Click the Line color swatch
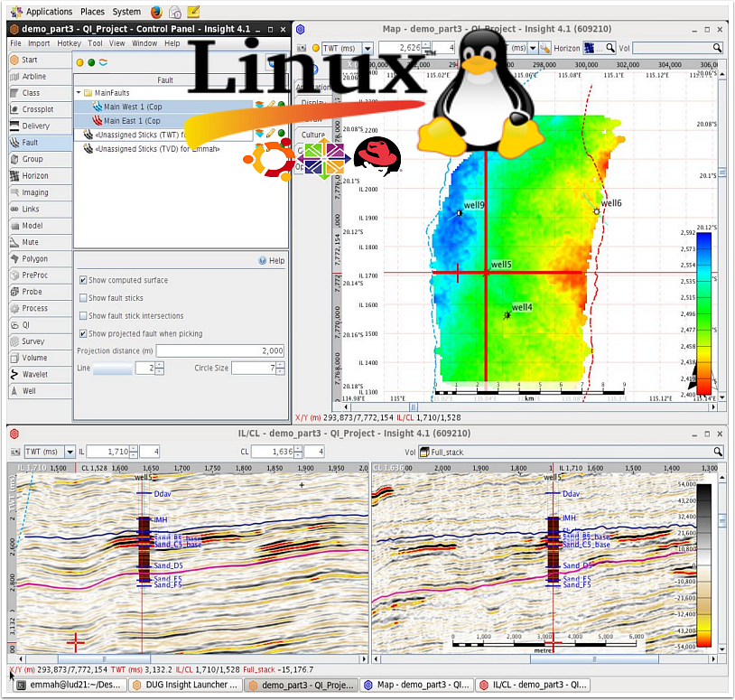Screen dimensions: 735x700 coord(113,369)
